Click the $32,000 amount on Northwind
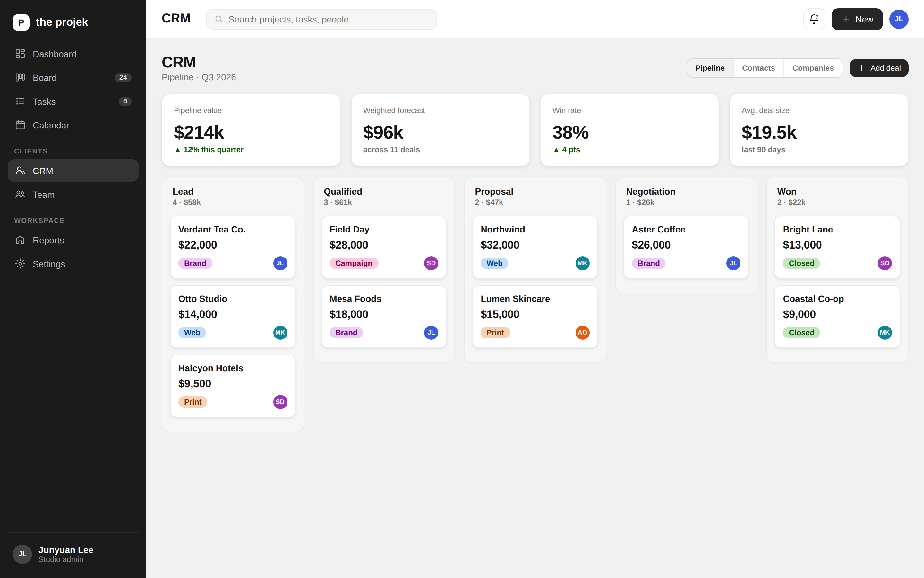Image resolution: width=924 pixels, height=578 pixels. pyautogui.click(x=500, y=245)
